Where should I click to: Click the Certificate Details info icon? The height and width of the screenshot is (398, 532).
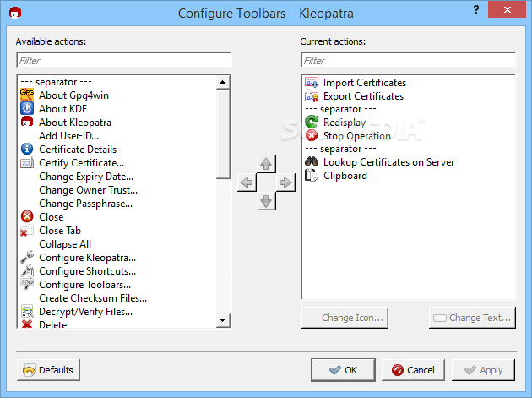pos(27,149)
